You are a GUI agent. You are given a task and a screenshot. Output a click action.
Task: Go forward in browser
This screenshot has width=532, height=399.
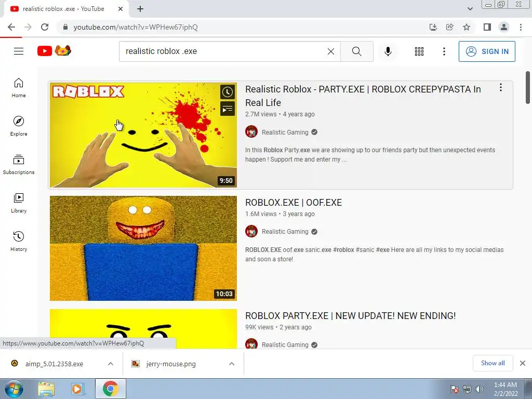pos(28,27)
